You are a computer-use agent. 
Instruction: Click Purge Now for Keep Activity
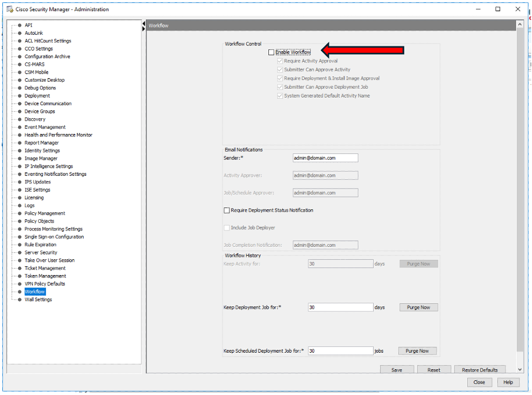(x=418, y=264)
